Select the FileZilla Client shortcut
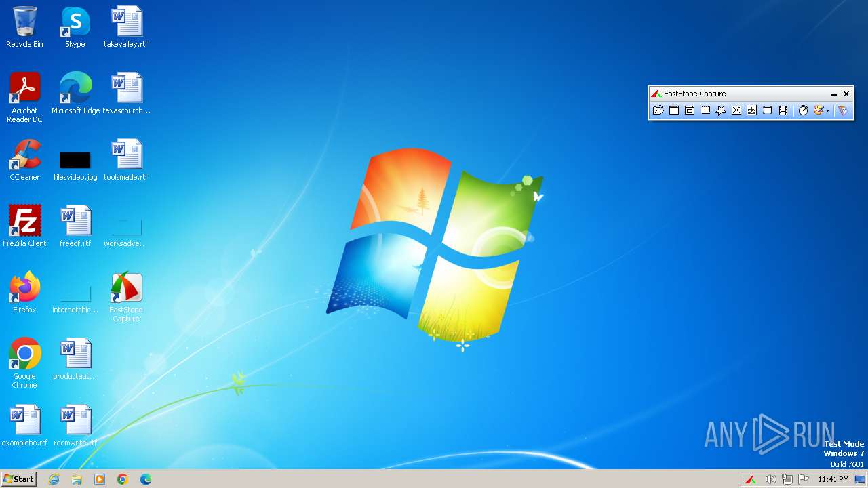The height and width of the screenshot is (488, 868). coord(24,226)
